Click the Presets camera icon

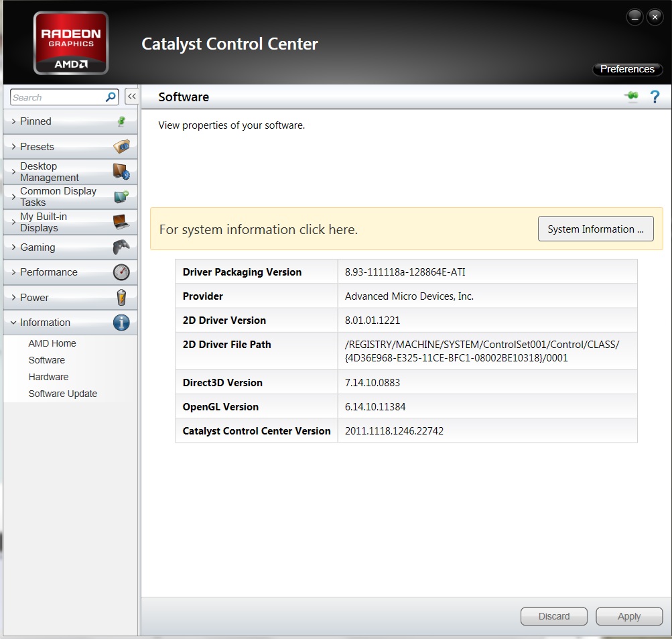122,146
